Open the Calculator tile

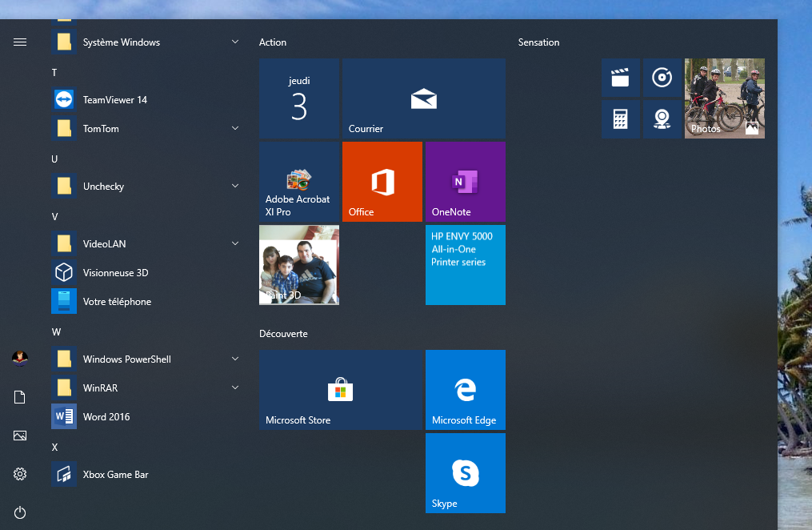click(620, 119)
